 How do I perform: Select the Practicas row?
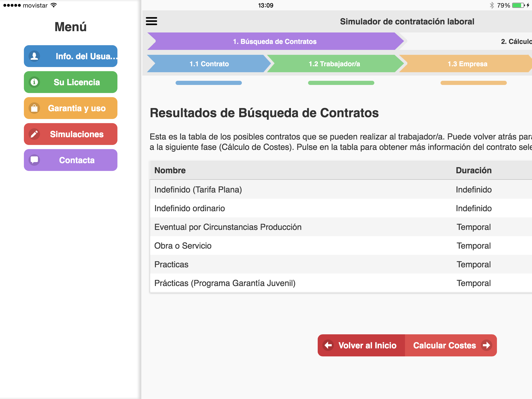pyautogui.click(x=341, y=264)
